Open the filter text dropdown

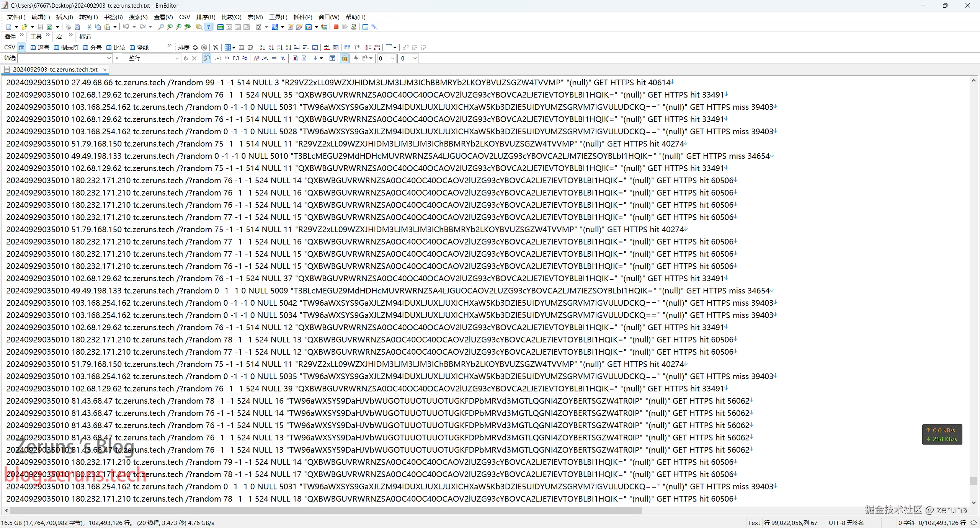109,58
